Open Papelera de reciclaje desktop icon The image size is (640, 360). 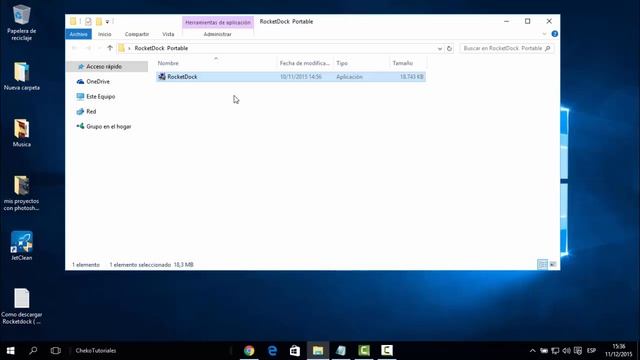pos(22,22)
